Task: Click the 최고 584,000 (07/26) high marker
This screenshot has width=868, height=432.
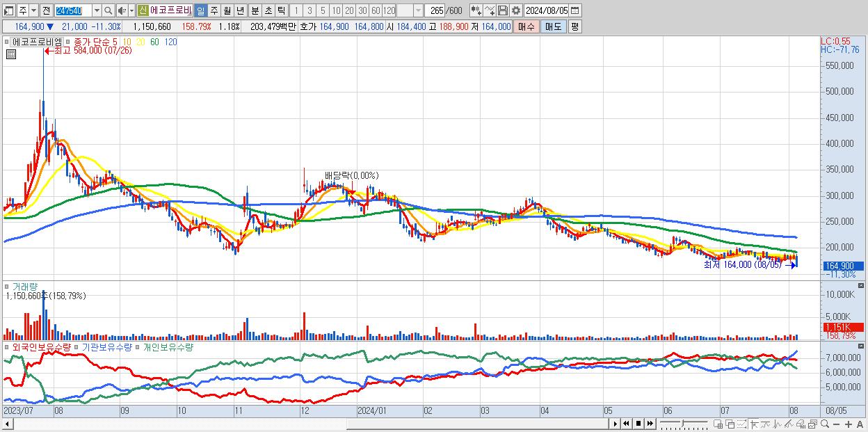Action: tap(88, 50)
